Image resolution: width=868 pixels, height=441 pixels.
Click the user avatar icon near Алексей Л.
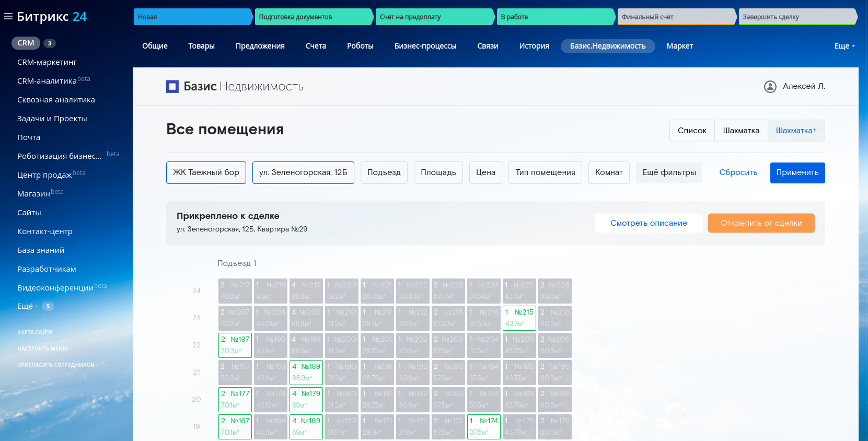(x=770, y=87)
